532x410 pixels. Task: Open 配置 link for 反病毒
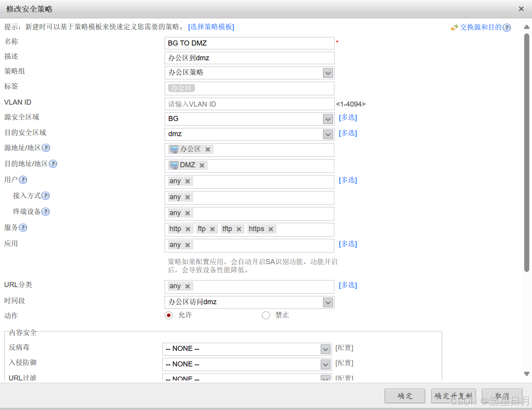coord(344,348)
